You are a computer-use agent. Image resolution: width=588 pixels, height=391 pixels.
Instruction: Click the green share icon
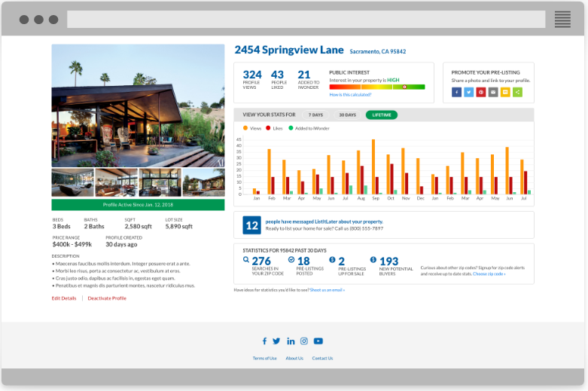coord(518,92)
